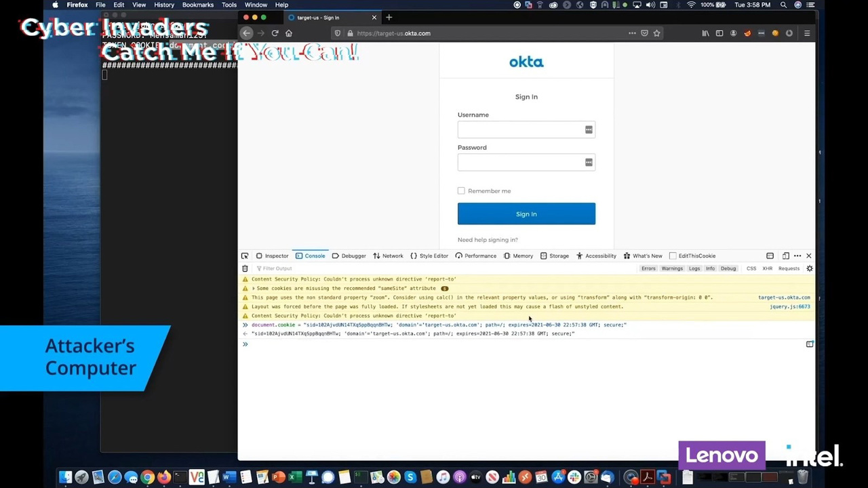This screenshot has height=488, width=868.
Task: Clear console output with trash icon
Action: click(245, 268)
